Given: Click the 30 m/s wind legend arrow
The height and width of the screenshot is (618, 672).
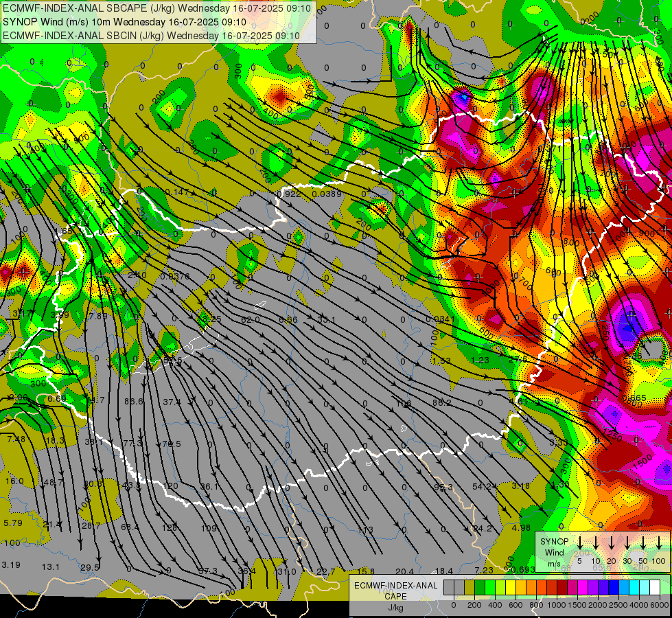Looking at the screenshot, I should click(627, 542).
